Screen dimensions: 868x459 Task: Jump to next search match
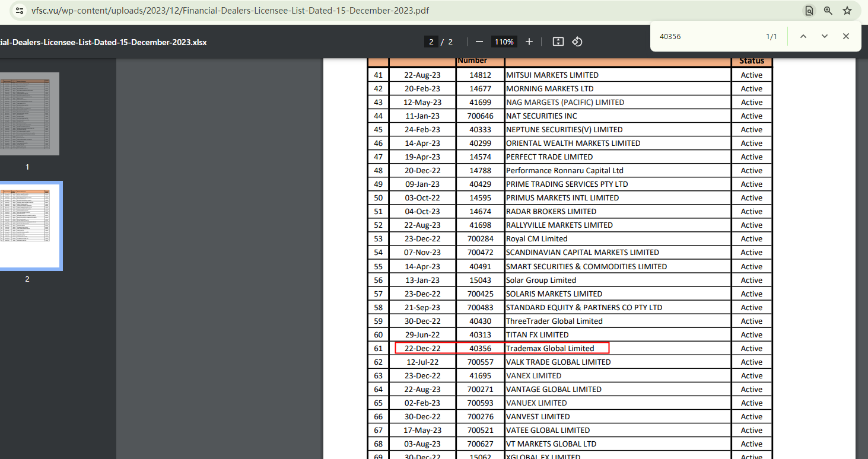[824, 36]
